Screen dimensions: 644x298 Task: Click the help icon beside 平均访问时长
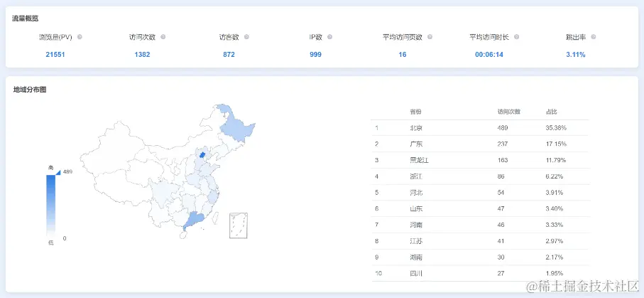pos(516,37)
